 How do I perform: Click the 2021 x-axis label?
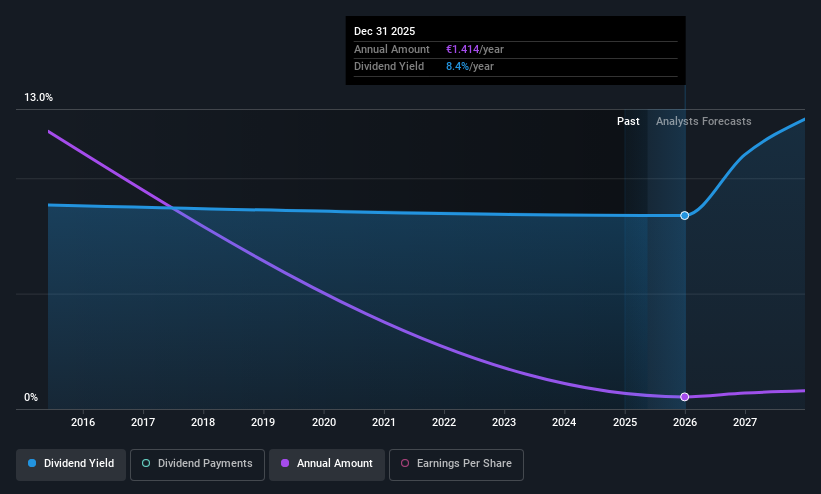[384, 422]
